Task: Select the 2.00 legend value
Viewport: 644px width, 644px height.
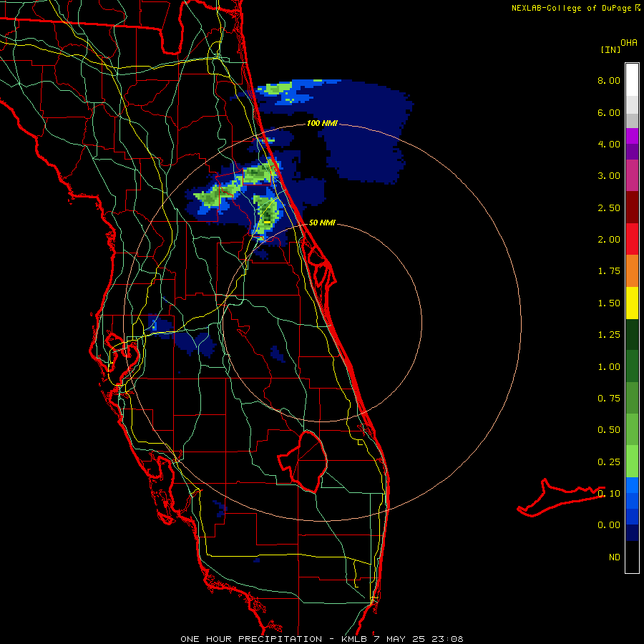Action: [609, 240]
